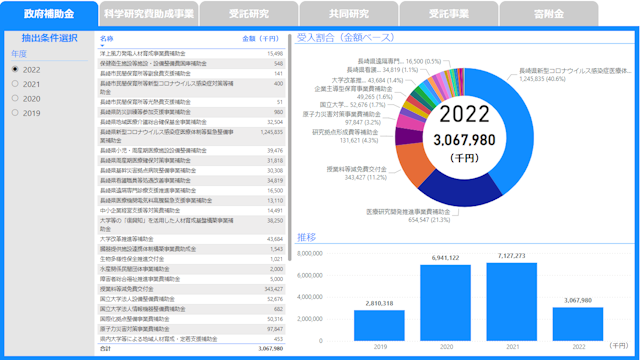Open the 政府補助金 tab
The width and height of the screenshot is (640, 360).
coord(49,14)
